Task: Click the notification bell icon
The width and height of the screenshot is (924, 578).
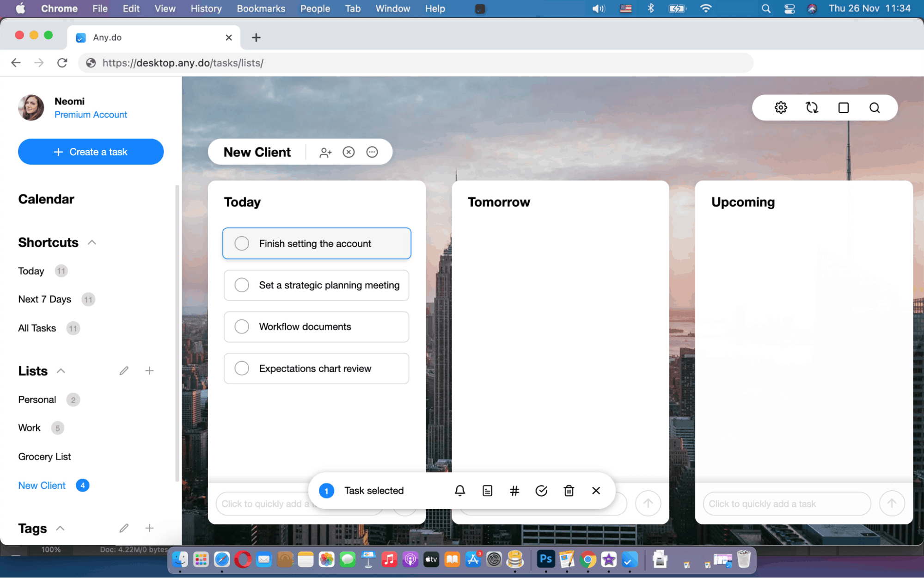Action: [460, 491]
